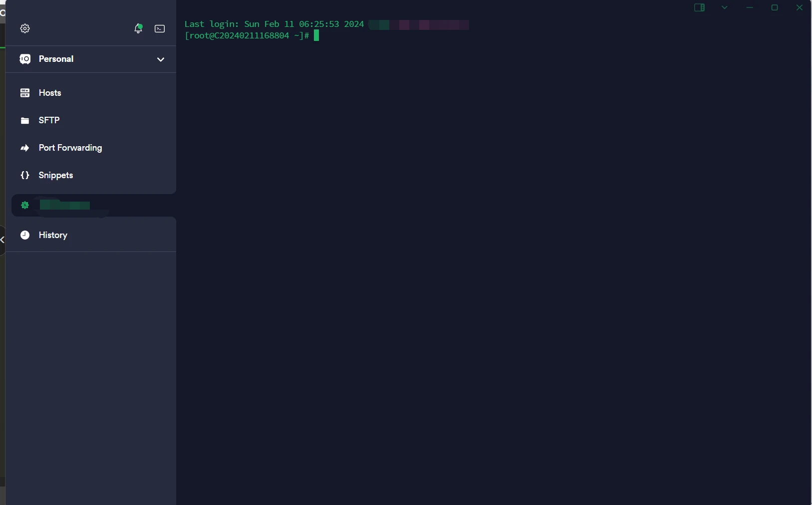Select the Hosts entry
The width and height of the screenshot is (812, 505).
click(x=50, y=93)
